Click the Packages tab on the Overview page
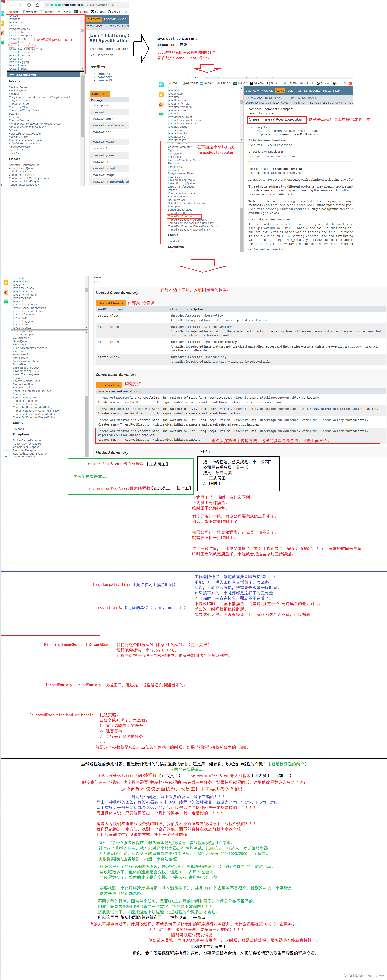 (100, 94)
